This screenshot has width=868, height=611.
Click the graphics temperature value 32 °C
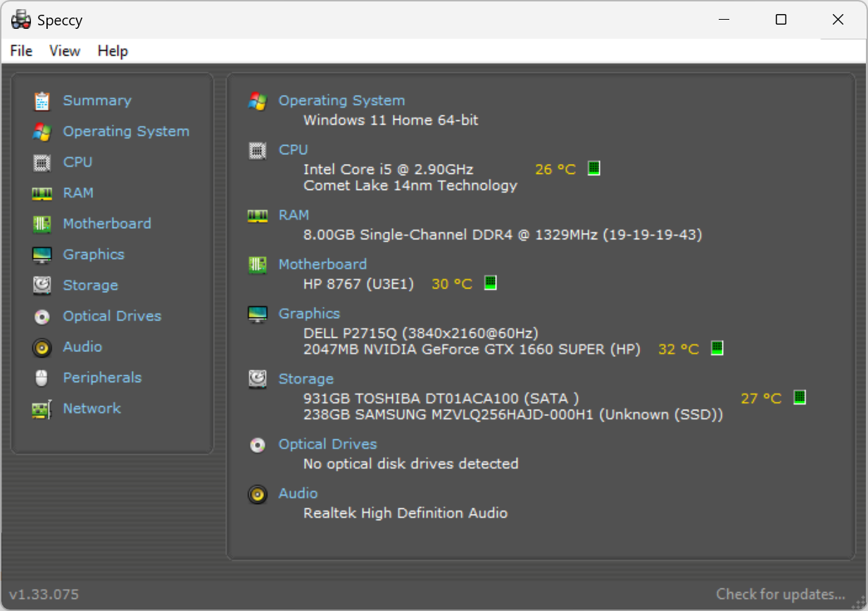coord(679,350)
